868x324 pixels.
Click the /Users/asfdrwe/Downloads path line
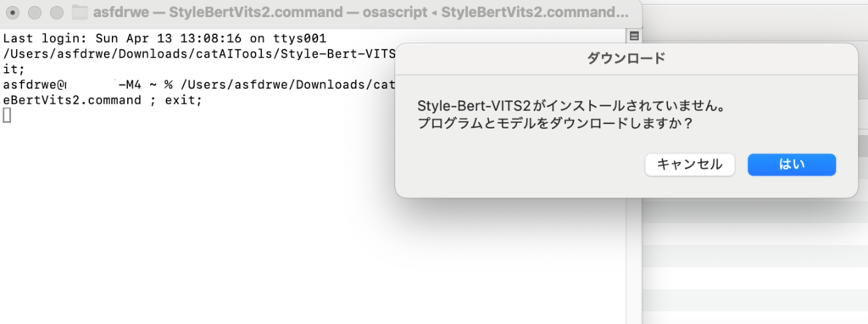198,54
